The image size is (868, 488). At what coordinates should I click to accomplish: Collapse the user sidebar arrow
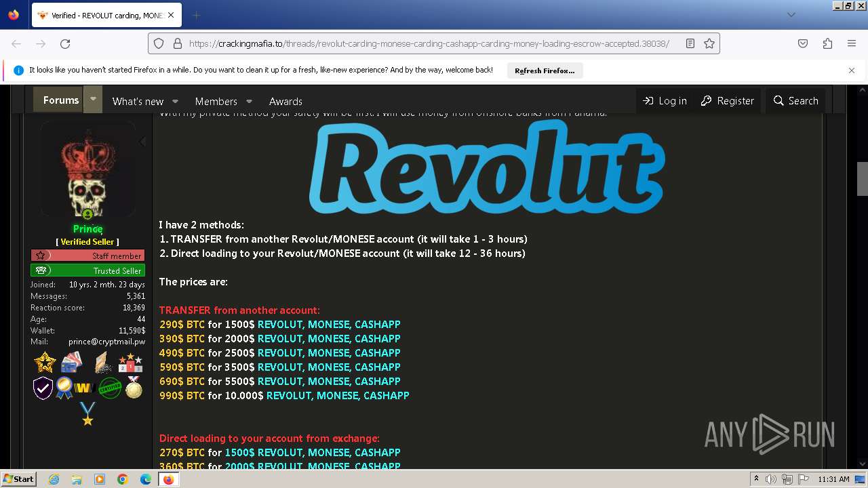pos(142,142)
